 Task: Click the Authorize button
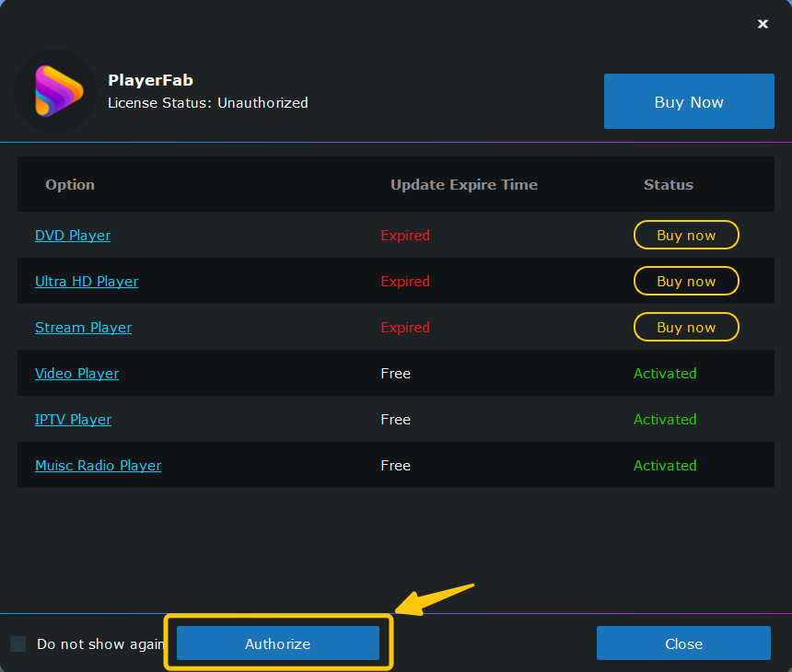278,643
